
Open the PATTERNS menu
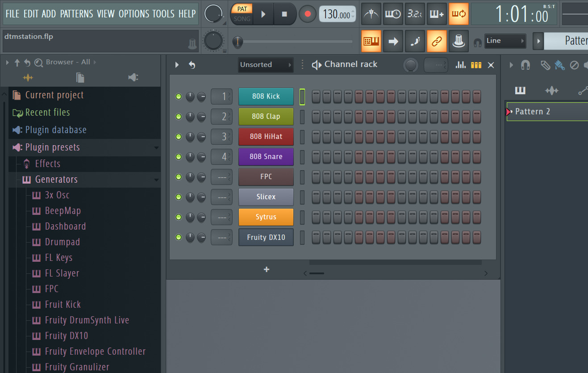point(76,14)
